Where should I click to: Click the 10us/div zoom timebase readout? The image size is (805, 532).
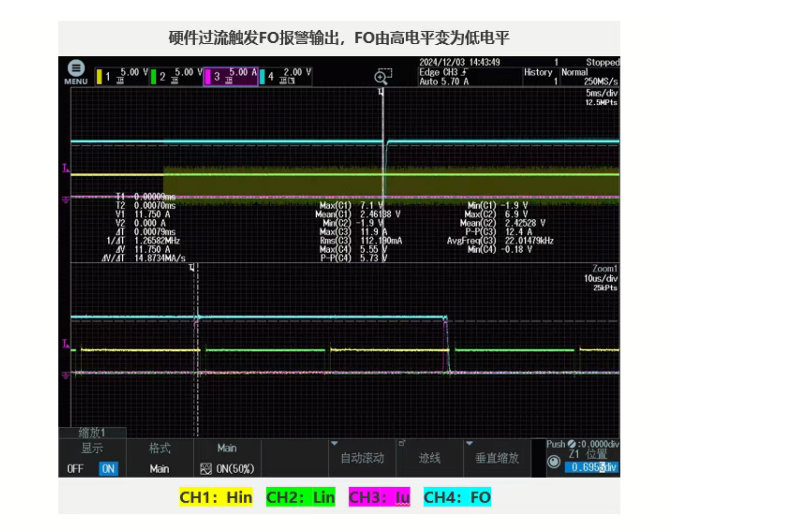(601, 278)
